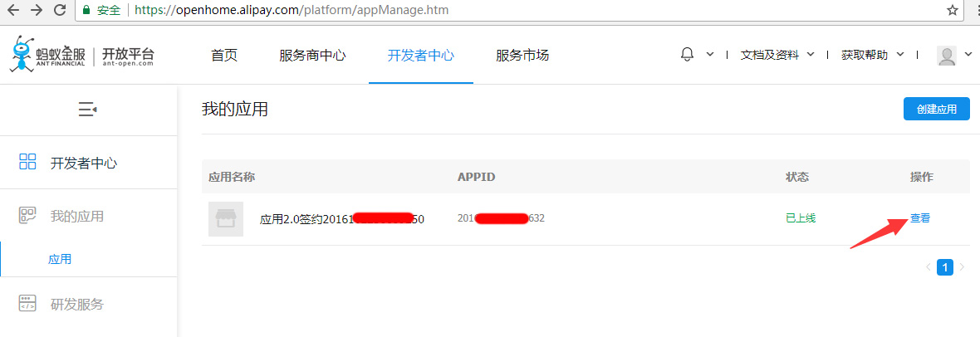Click page number 1 in pagination

tap(944, 267)
